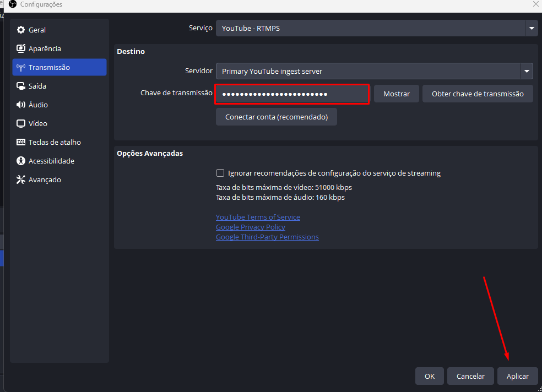The width and height of the screenshot is (542, 392).
Task: Click the YouTube - RTMPS service combo box
Action: 377,28
